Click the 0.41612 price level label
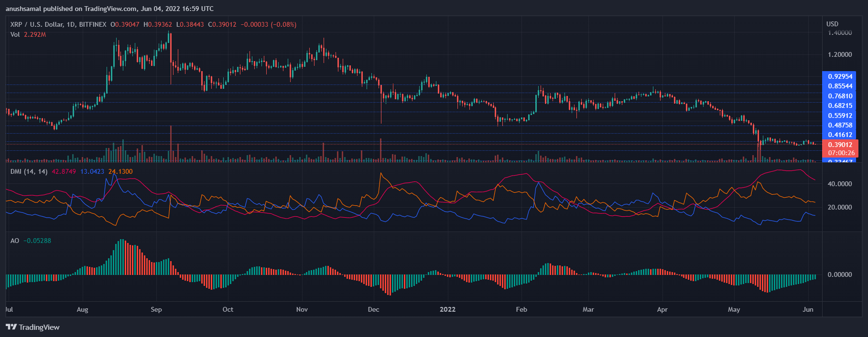 click(x=840, y=135)
